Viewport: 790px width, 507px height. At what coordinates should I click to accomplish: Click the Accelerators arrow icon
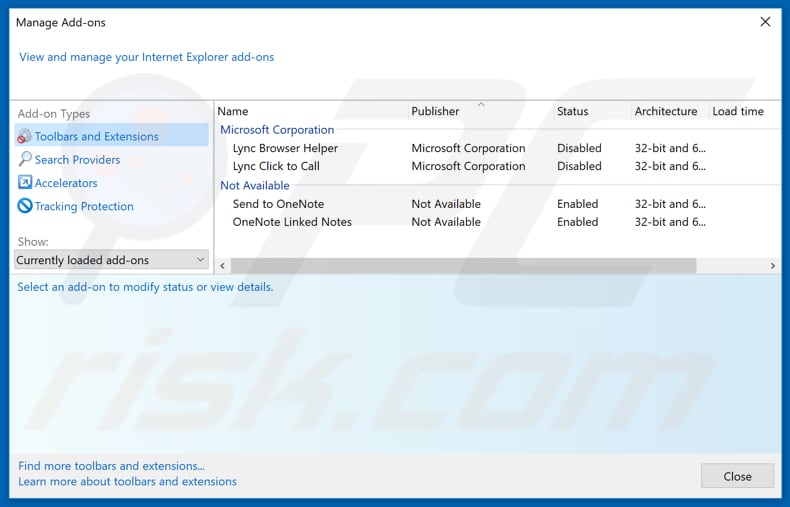click(x=25, y=182)
